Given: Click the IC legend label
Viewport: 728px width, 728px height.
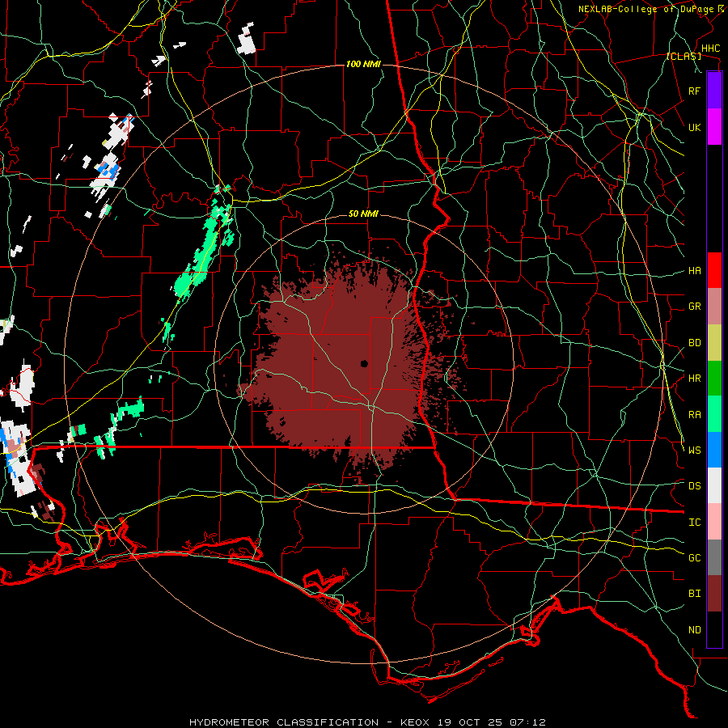Looking at the screenshot, I should (x=694, y=523).
